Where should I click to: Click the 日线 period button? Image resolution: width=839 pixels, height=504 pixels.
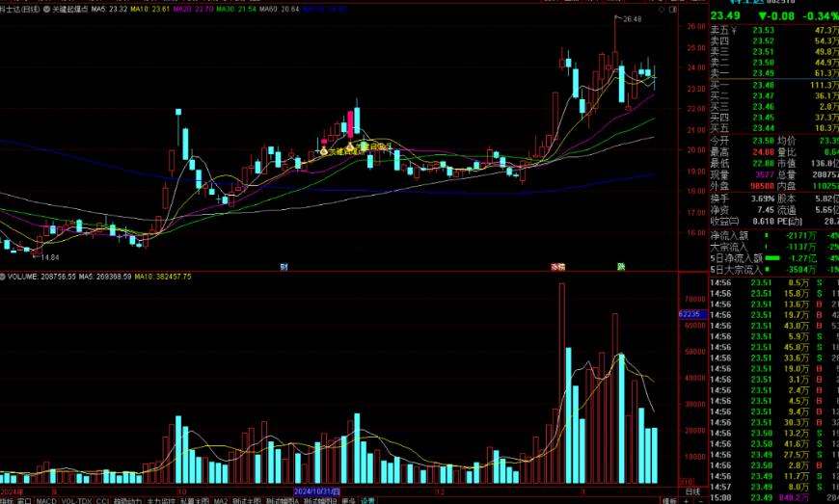tap(693, 491)
